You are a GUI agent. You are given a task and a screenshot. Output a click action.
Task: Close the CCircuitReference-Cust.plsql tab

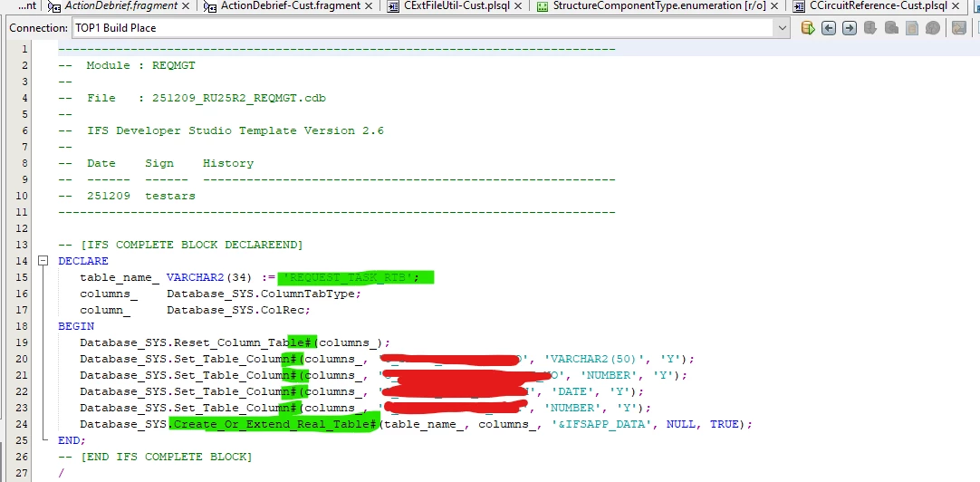[956, 5]
